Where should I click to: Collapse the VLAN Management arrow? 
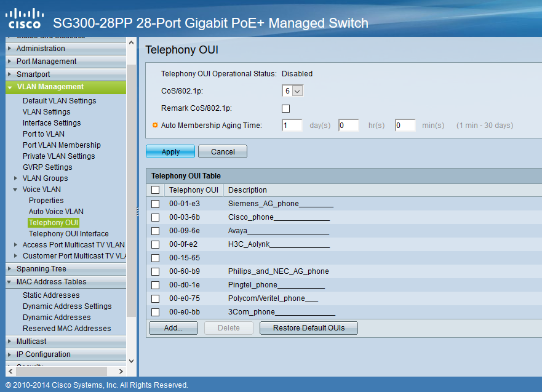pyautogui.click(x=10, y=87)
